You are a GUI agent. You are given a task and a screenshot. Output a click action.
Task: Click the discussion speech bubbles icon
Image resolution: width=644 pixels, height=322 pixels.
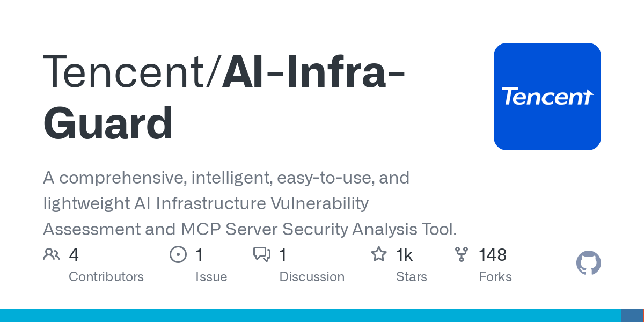[x=262, y=254]
